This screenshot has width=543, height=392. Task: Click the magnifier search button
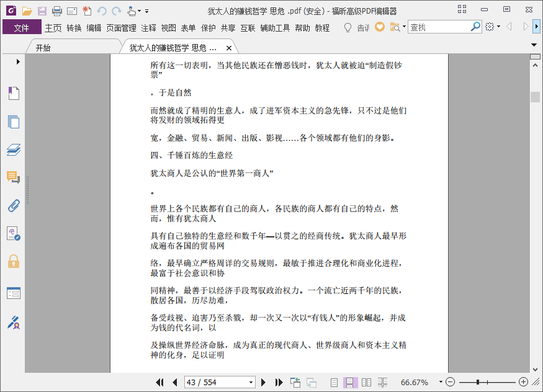476,27
